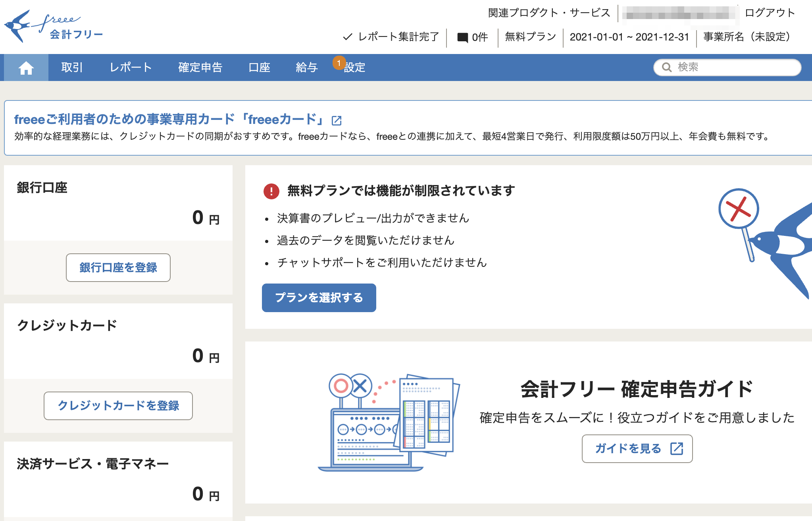Click 0 円 balance under 決済サービス・電子マネー
This screenshot has height=521, width=812.
click(x=206, y=494)
